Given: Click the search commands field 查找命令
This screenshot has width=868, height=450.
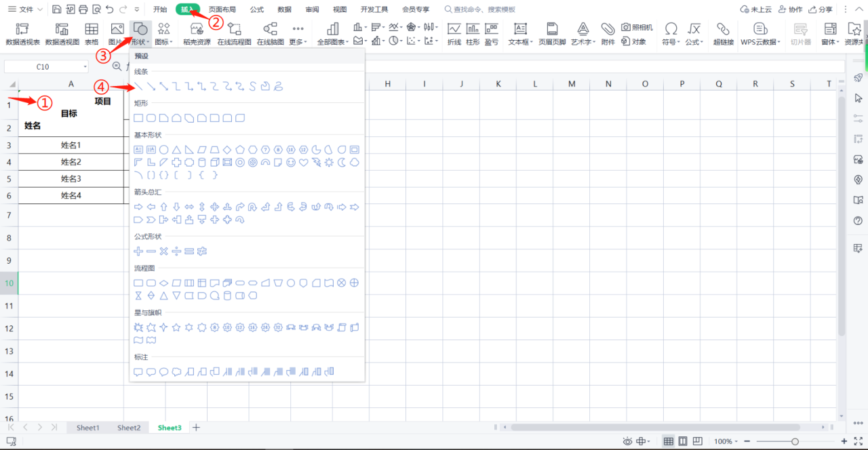Looking at the screenshot, I should (479, 9).
